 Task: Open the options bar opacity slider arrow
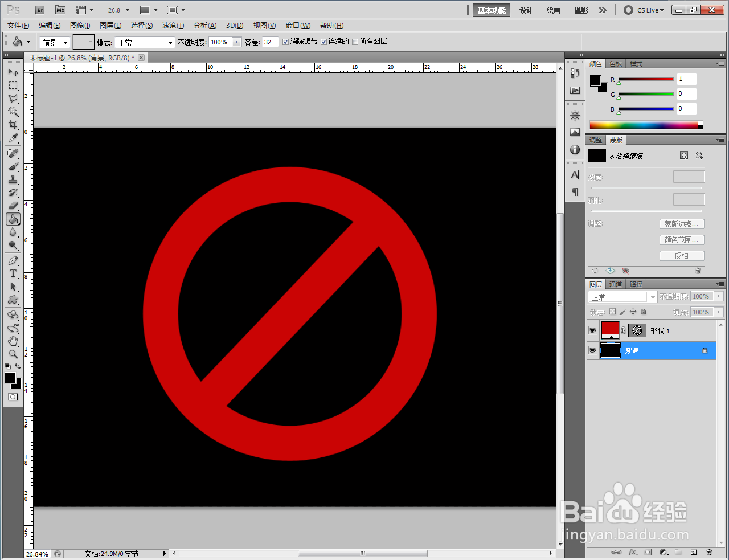click(236, 42)
